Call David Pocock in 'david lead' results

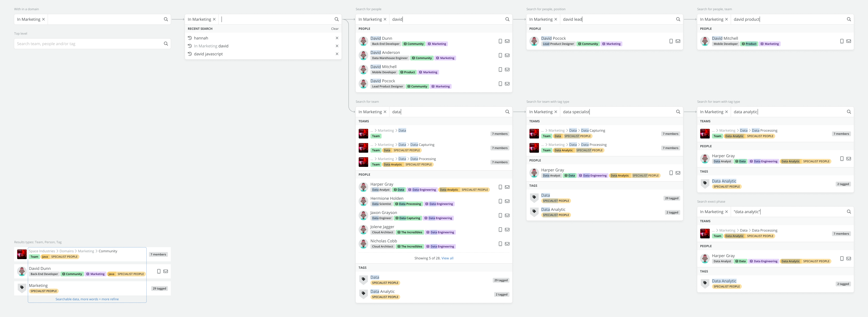click(x=671, y=41)
